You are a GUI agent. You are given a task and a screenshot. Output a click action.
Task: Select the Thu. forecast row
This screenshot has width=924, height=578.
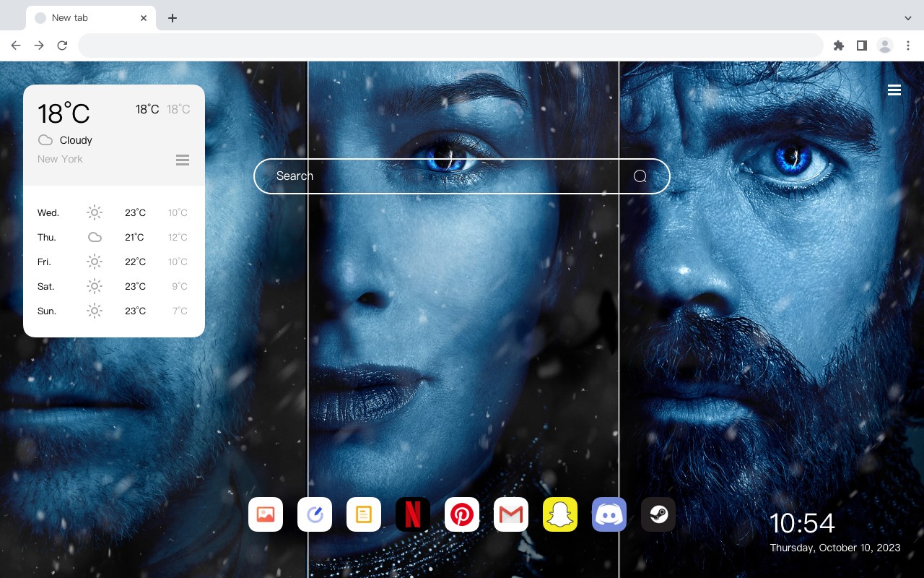[114, 237]
